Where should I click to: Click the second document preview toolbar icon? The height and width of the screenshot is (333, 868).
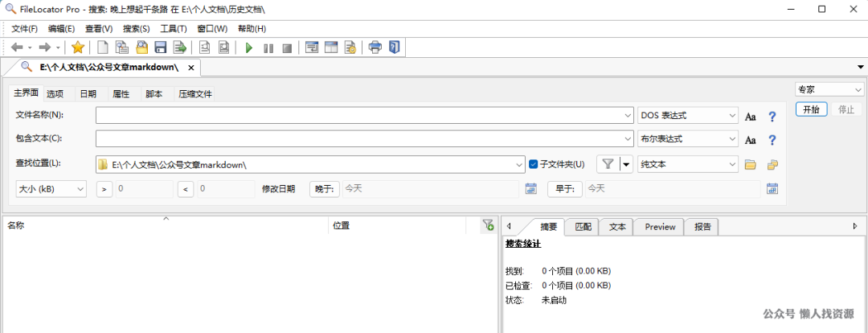(x=223, y=47)
